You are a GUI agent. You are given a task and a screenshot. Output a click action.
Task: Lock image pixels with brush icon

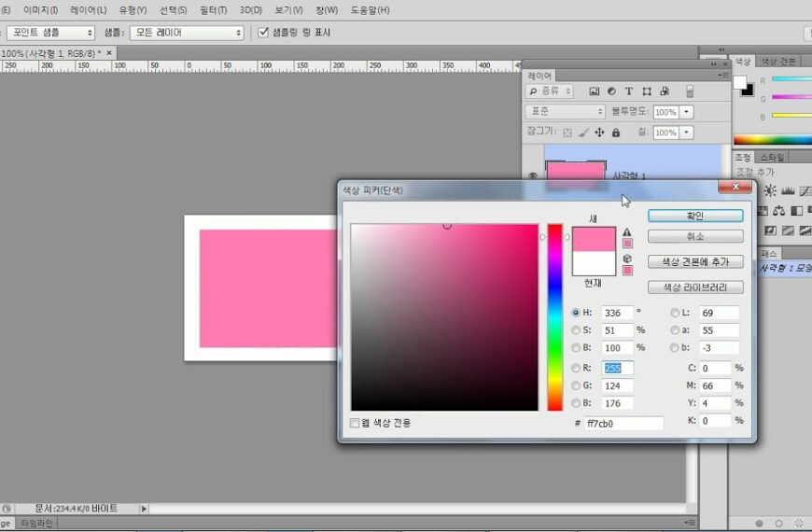tap(583, 133)
